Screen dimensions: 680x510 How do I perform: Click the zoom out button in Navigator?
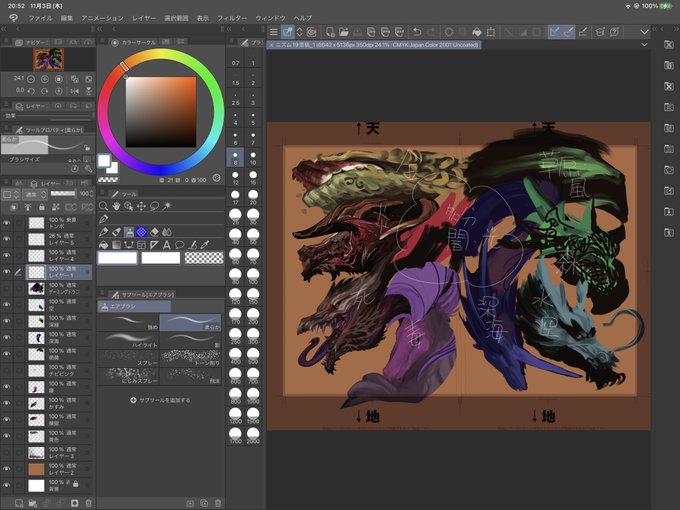pyautogui.click(x=33, y=77)
